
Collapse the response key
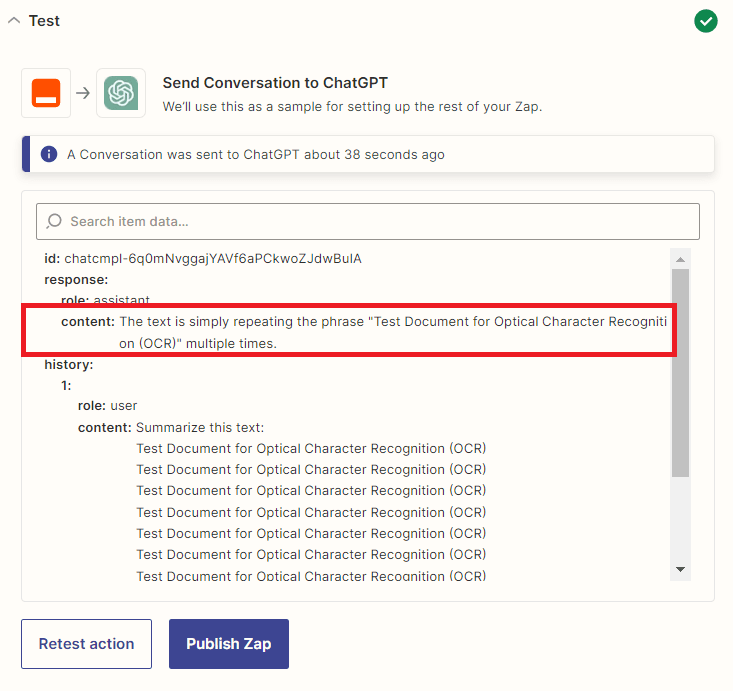click(76, 280)
